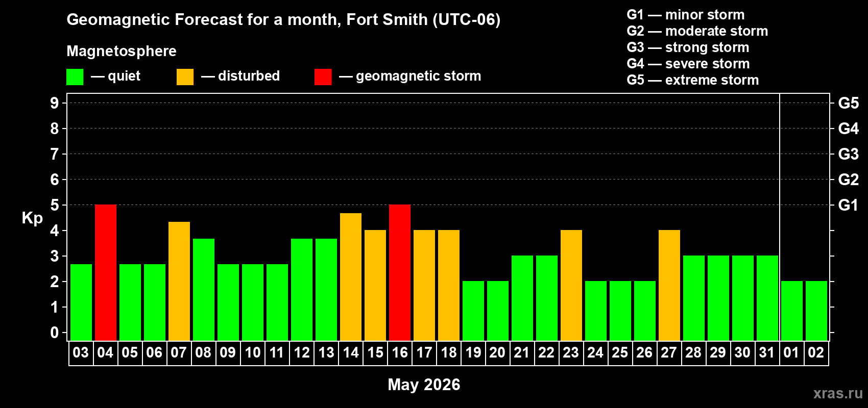Click the '— disturbed' legend label
Viewport: 868px width, 408px height.
pyautogui.click(x=240, y=76)
